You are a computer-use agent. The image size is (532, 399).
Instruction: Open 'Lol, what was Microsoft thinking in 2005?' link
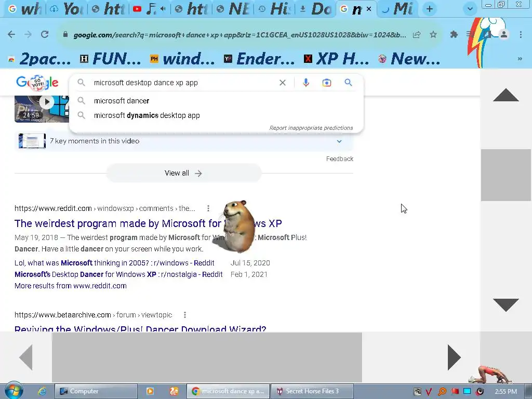pyautogui.click(x=114, y=263)
